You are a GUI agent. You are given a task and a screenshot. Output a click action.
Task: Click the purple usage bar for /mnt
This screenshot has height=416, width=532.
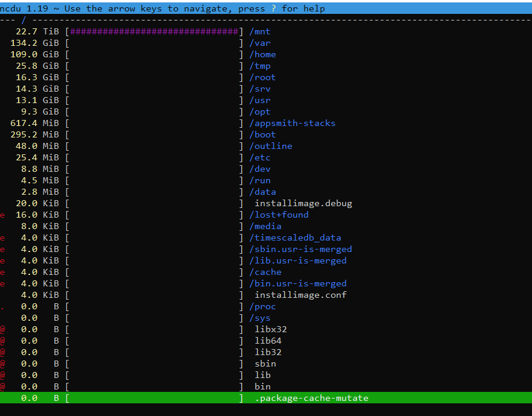[x=154, y=31]
